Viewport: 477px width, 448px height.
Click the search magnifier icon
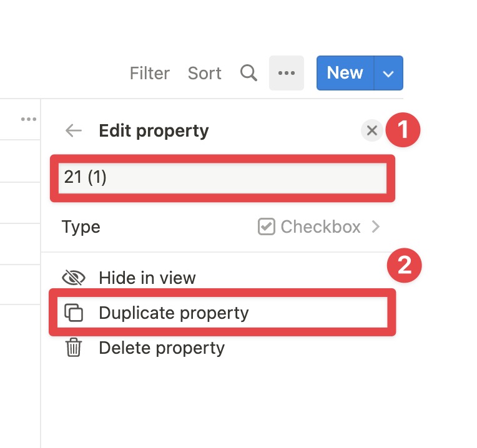tap(248, 73)
